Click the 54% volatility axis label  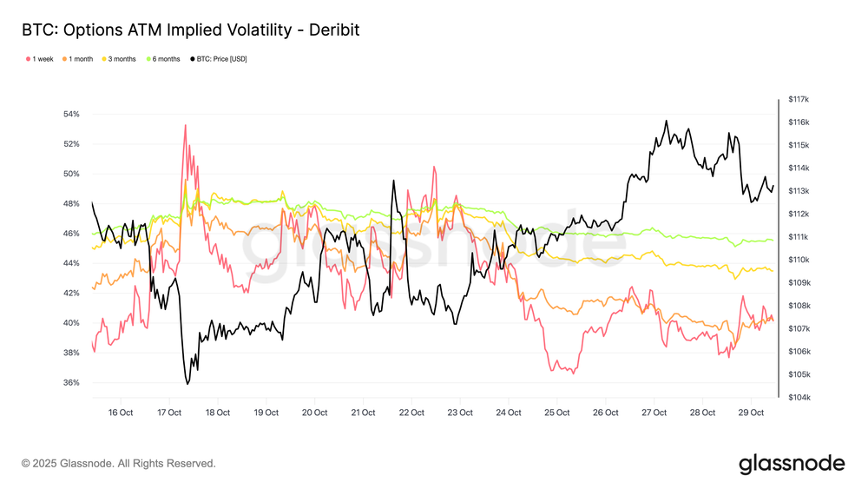tap(71, 114)
